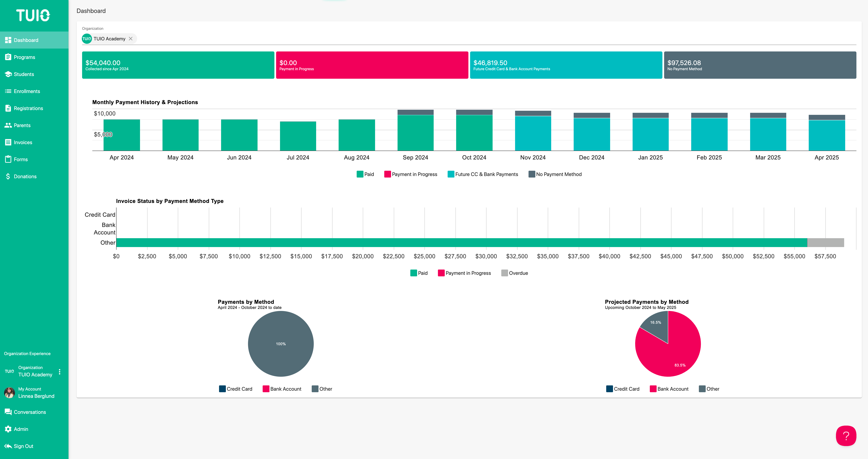Screen dimensions: 868x459
Task: Click the Admin gear icon
Action: pyautogui.click(x=8, y=429)
